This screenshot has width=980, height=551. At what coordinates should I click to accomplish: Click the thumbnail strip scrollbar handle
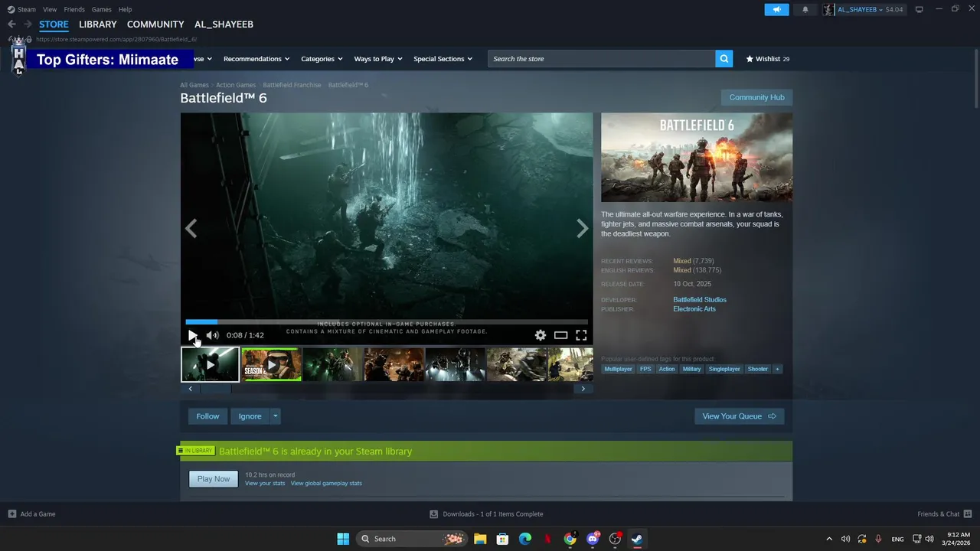215,389
